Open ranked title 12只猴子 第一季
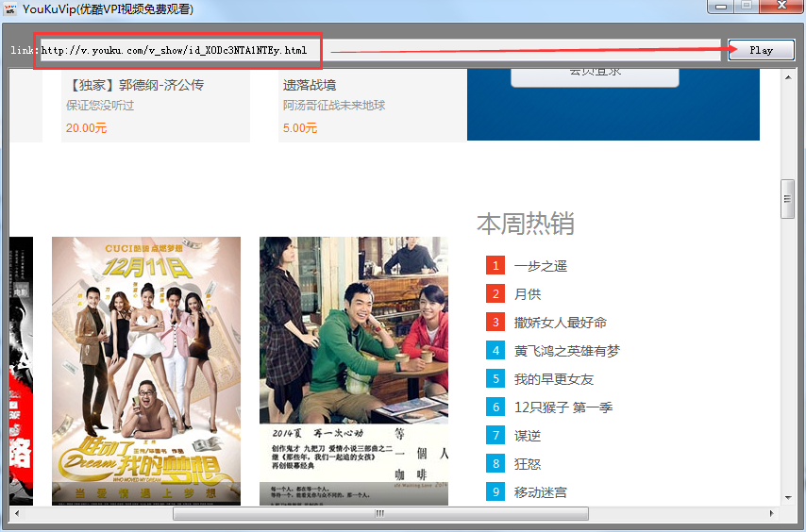This screenshot has width=806, height=532. (563, 407)
